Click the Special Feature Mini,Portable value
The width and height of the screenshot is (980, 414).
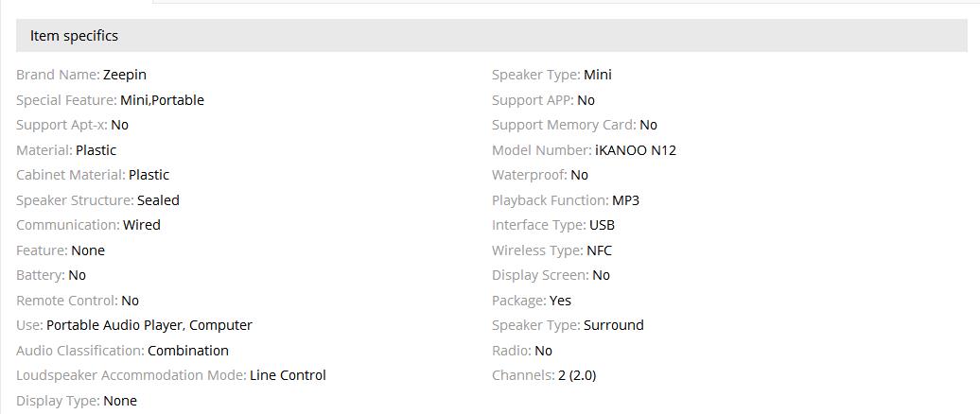point(162,100)
